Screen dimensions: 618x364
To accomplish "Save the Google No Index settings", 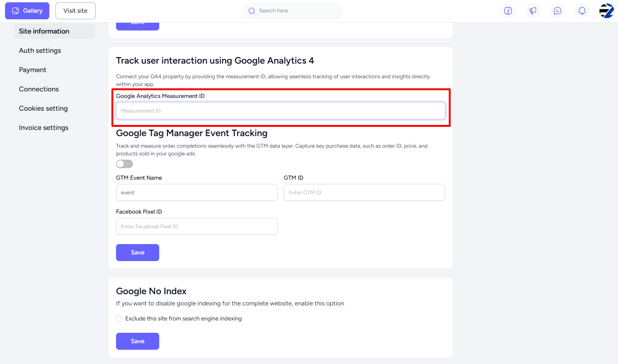I will pos(138,341).
